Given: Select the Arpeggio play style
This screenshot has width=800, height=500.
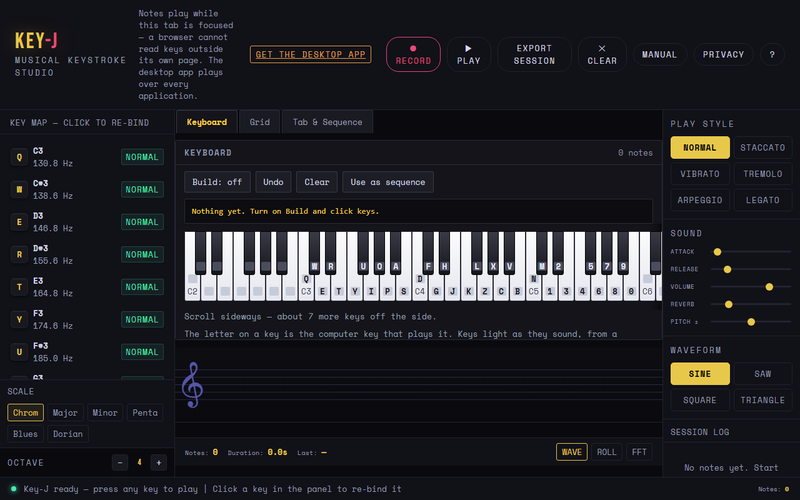Looking at the screenshot, I should click(x=699, y=200).
